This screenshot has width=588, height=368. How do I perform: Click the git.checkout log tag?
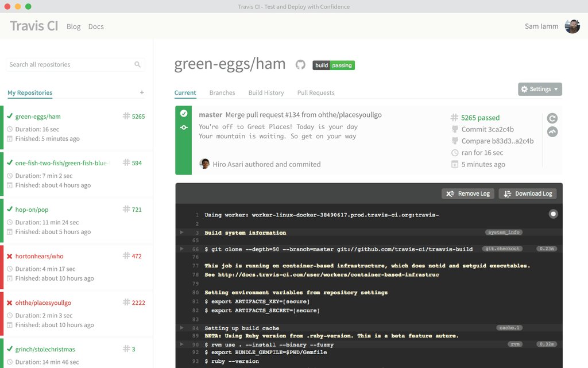[x=502, y=249]
